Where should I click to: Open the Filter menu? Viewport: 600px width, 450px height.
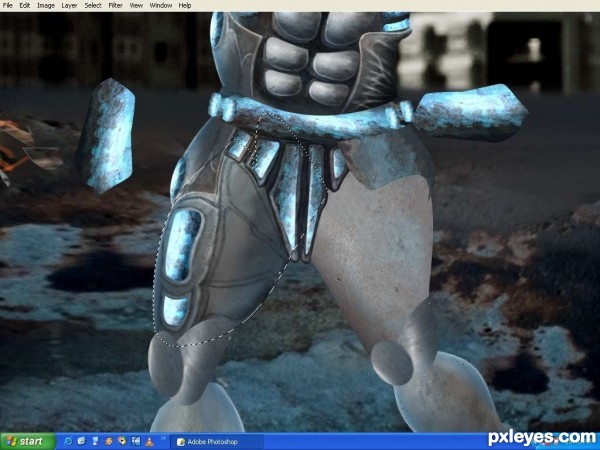point(116,5)
